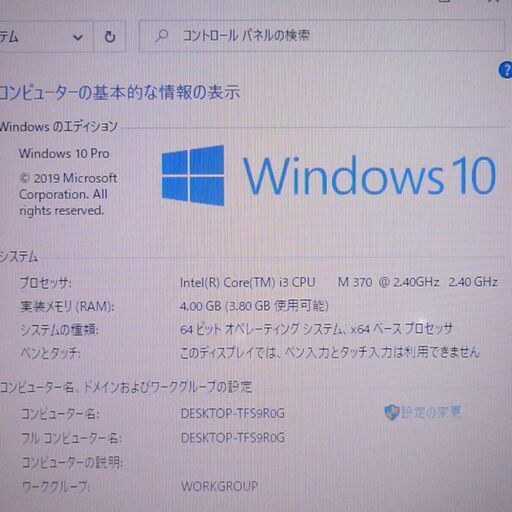Screen dimensions: 512x512
Task: Click the WORKGROUP value
Action: pyautogui.click(x=219, y=486)
